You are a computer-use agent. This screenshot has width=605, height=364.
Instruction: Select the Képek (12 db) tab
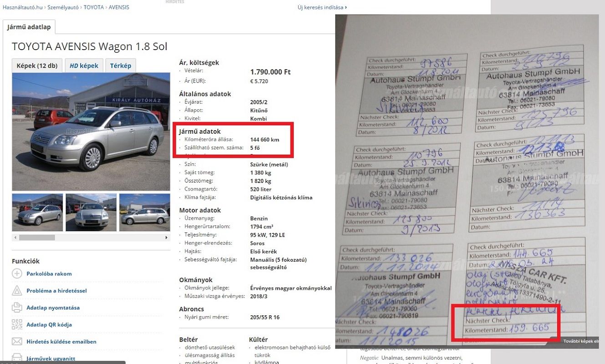[x=37, y=66]
